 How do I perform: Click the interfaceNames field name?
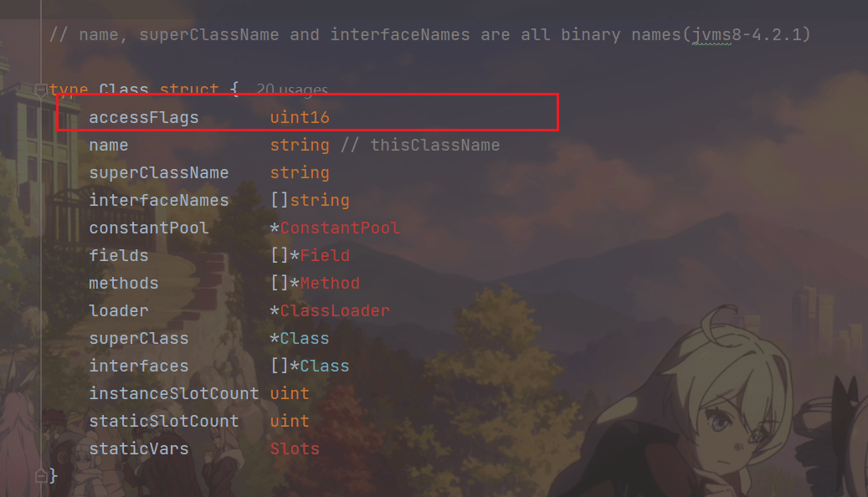(x=159, y=200)
